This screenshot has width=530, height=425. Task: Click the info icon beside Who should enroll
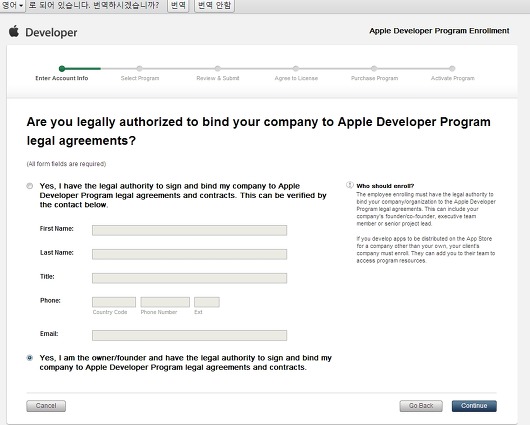tap(350, 185)
